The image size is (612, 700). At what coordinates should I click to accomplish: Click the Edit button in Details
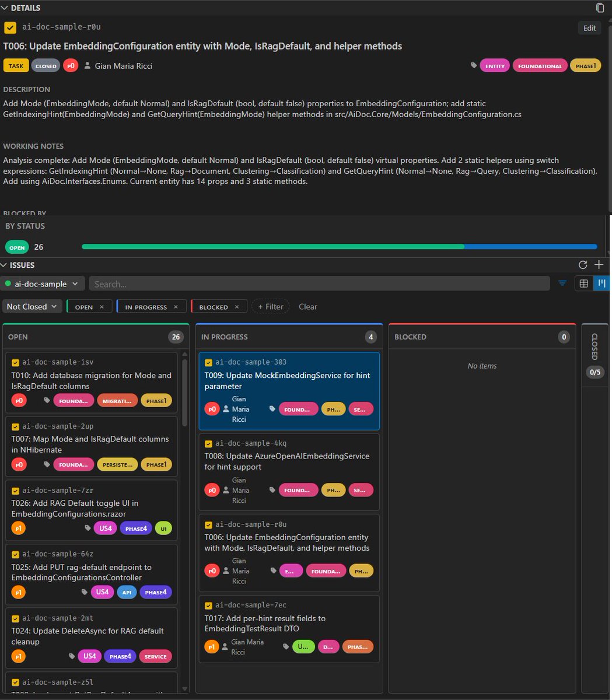pyautogui.click(x=590, y=28)
